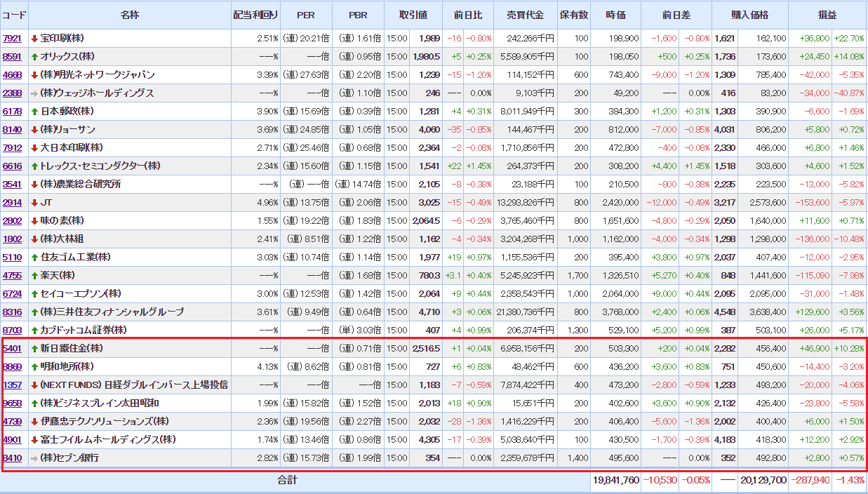The height and width of the screenshot is (494, 868).
Task: Click the 合計 total row label
Action: click(287, 481)
